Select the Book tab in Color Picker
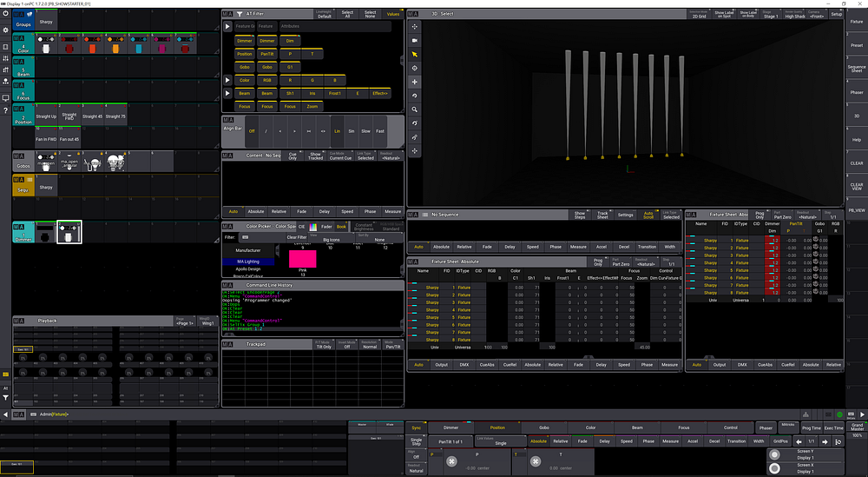 click(340, 227)
